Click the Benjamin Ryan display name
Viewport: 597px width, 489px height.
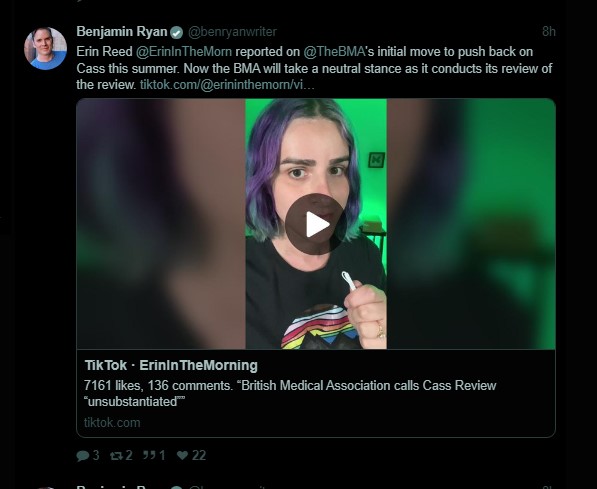click(x=122, y=32)
